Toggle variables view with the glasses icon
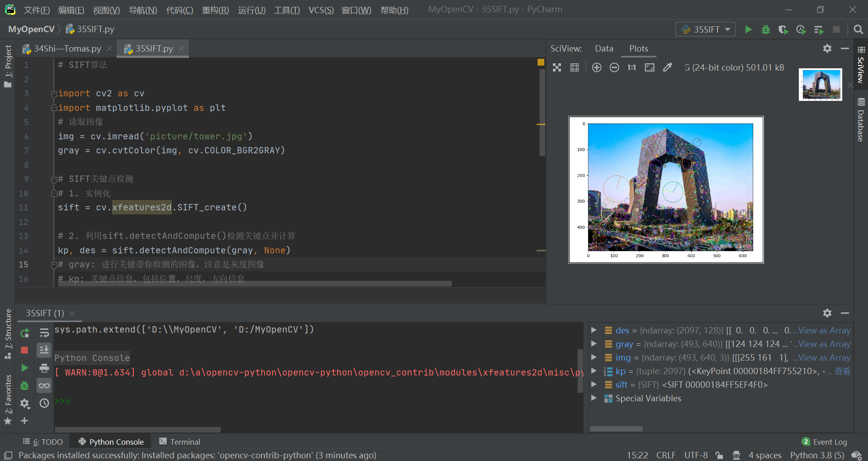The height and width of the screenshot is (461, 868). [44, 385]
